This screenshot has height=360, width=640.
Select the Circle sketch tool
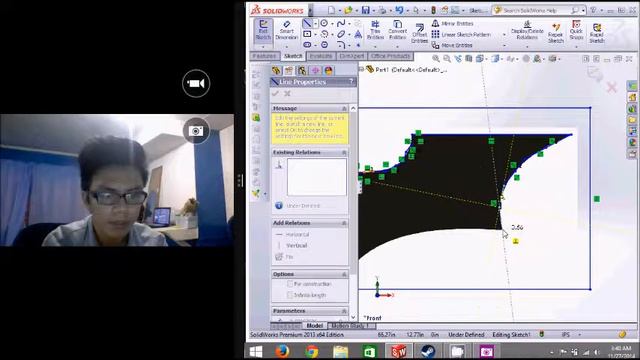point(324,23)
